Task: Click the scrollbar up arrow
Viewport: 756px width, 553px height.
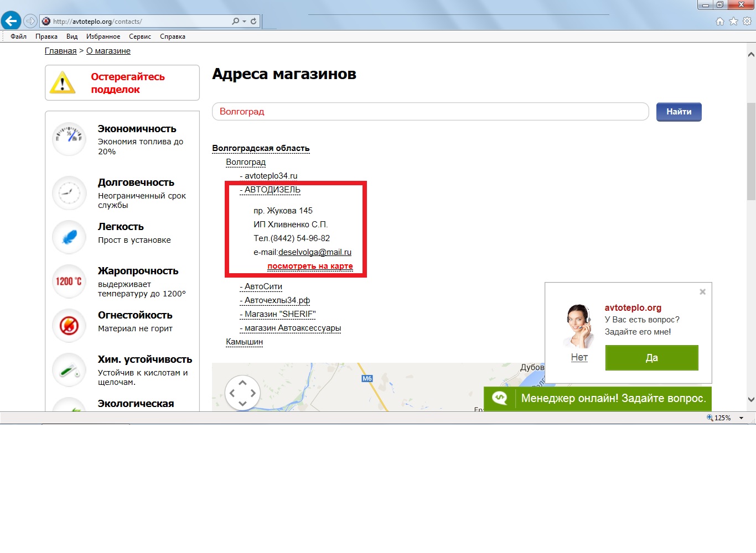Action: [751, 54]
